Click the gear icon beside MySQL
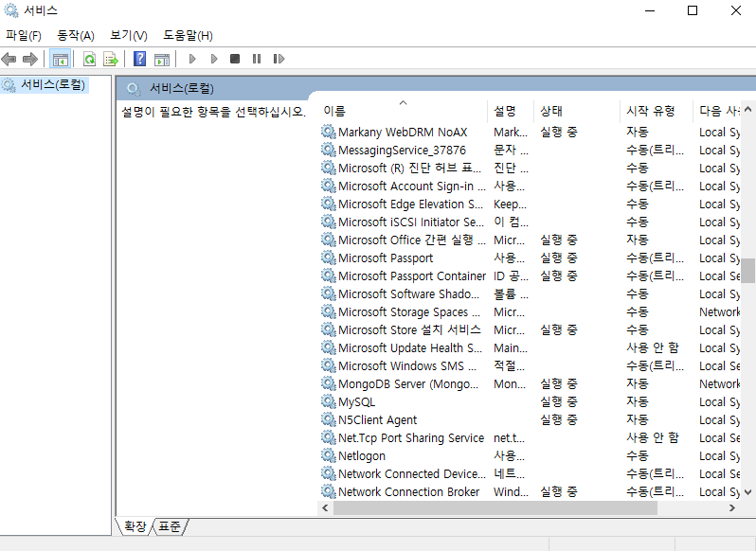756x551 pixels. [329, 401]
